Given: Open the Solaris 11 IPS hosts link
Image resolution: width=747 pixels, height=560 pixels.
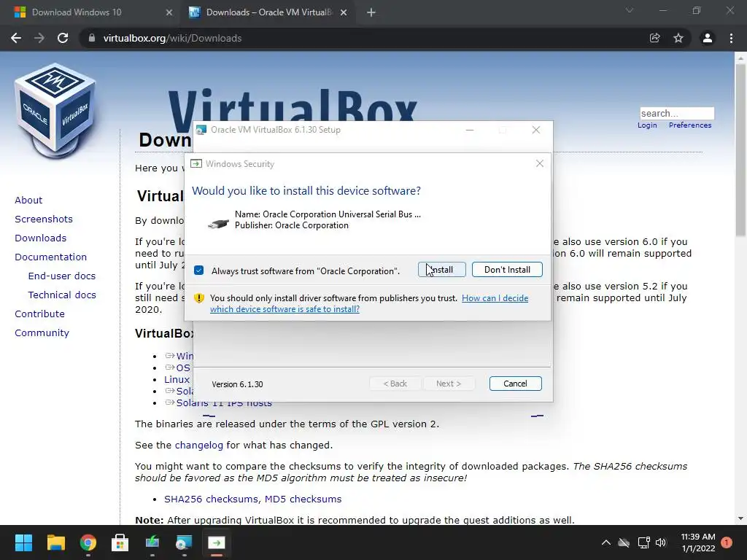Looking at the screenshot, I should (224, 405).
